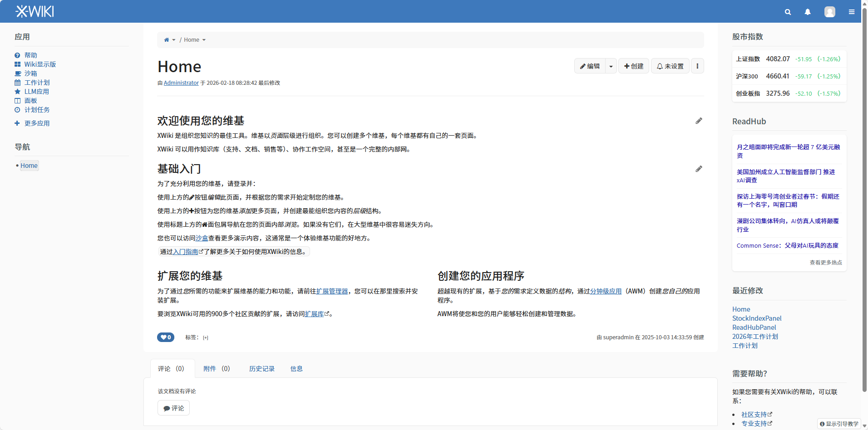This screenshot has width=868, height=430.
Task: Click the 创建 button
Action: pyautogui.click(x=634, y=66)
